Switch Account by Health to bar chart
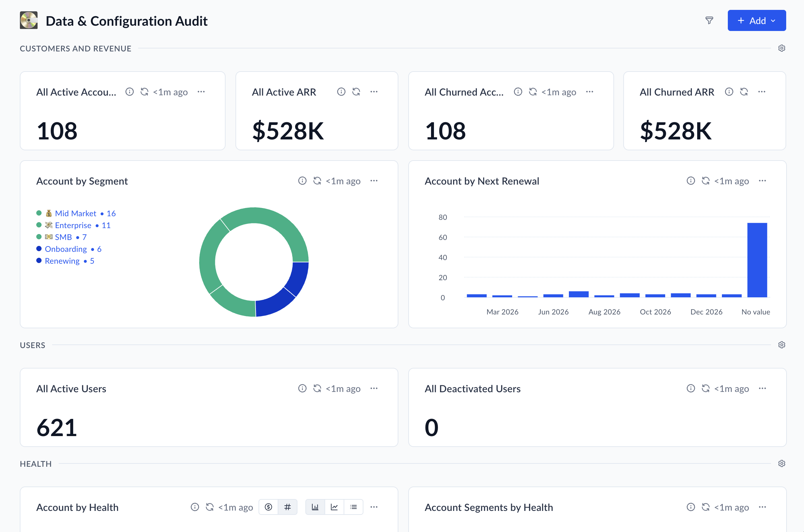 (315, 507)
